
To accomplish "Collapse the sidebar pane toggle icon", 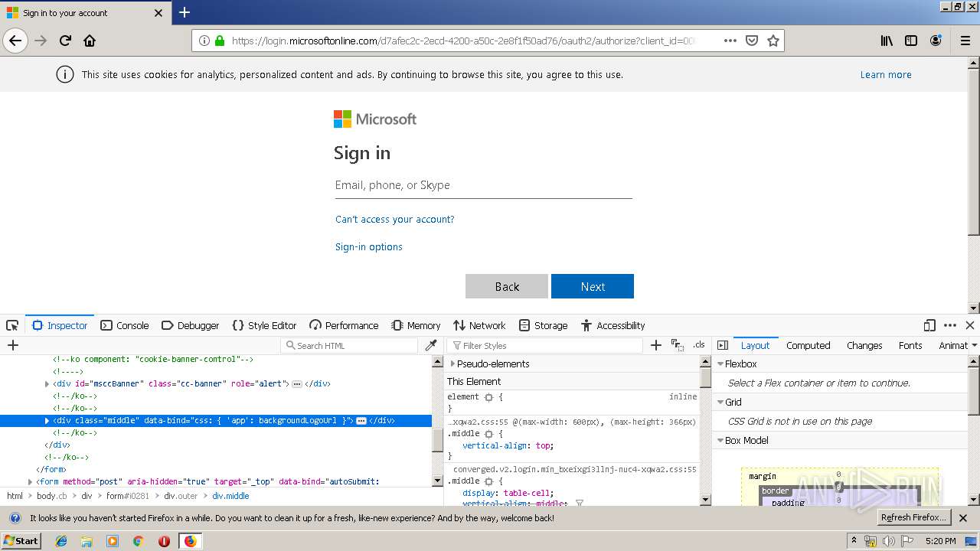I will pos(723,345).
